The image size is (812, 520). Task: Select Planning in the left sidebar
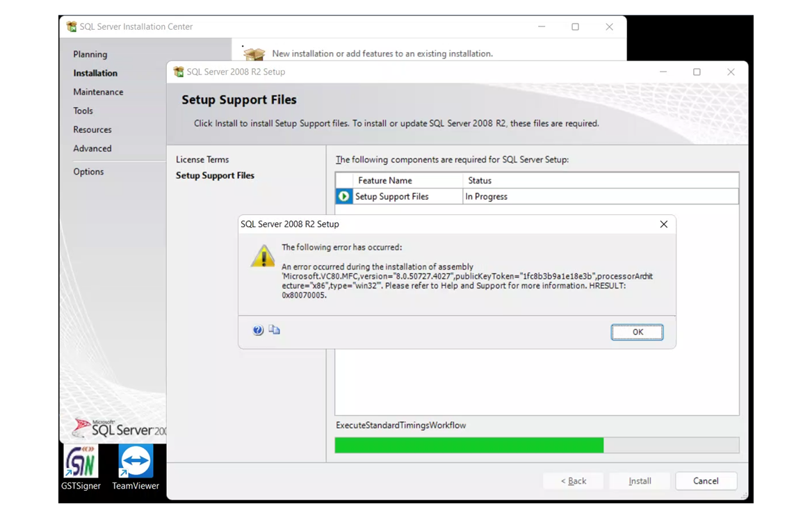tap(90, 54)
